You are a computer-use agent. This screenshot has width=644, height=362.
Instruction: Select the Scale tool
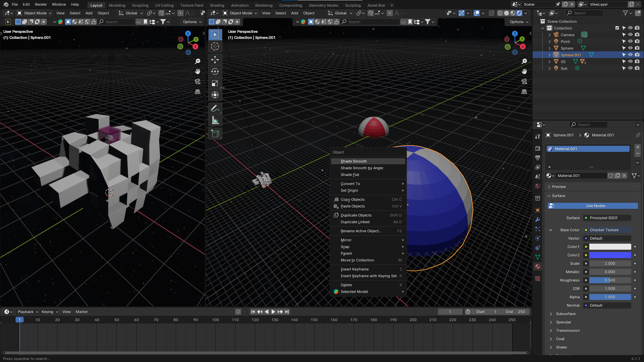pos(215,83)
